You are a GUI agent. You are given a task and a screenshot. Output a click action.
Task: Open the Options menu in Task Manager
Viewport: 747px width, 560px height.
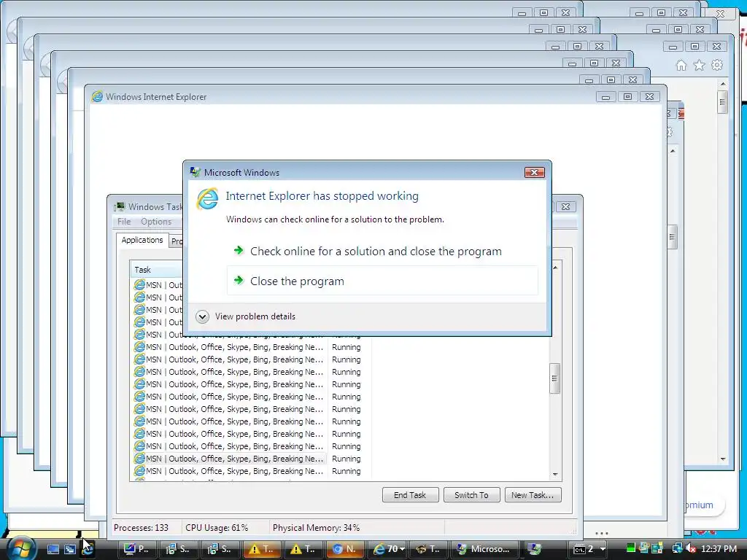(x=156, y=222)
